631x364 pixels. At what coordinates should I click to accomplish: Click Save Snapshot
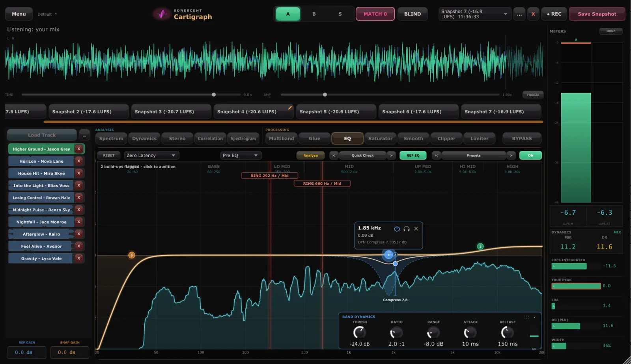pos(597,14)
